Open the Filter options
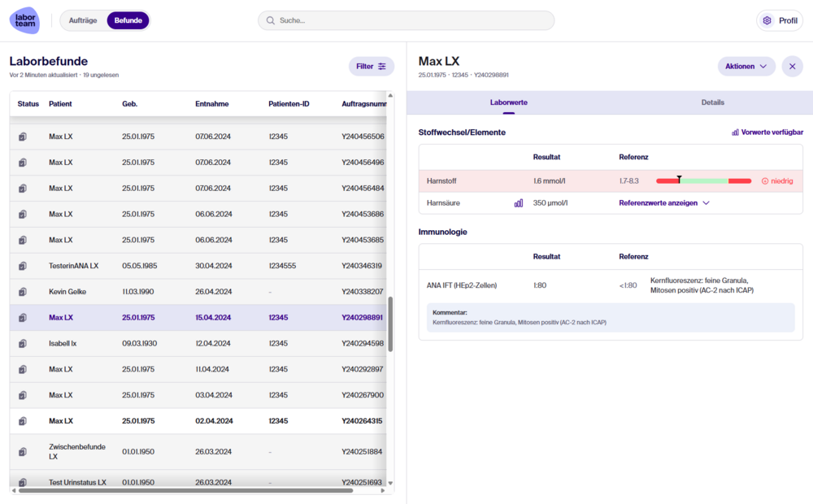The width and height of the screenshot is (813, 504). point(371,67)
